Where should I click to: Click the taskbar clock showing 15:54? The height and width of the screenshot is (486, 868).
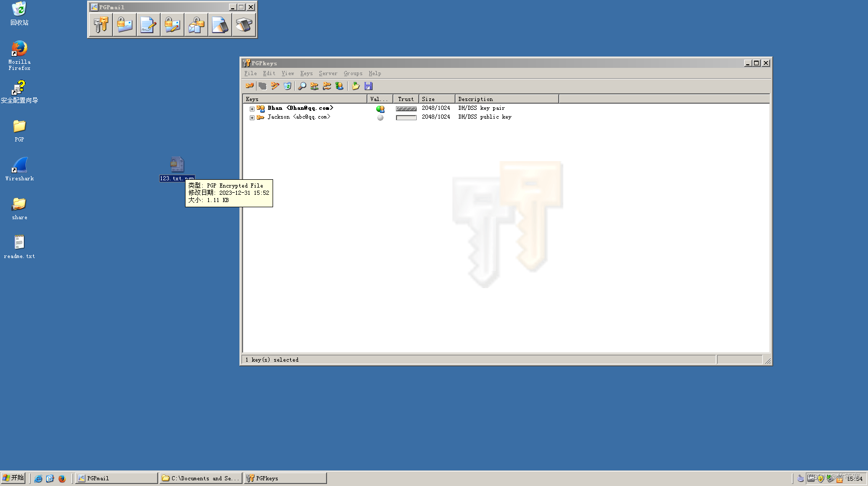coord(855,478)
